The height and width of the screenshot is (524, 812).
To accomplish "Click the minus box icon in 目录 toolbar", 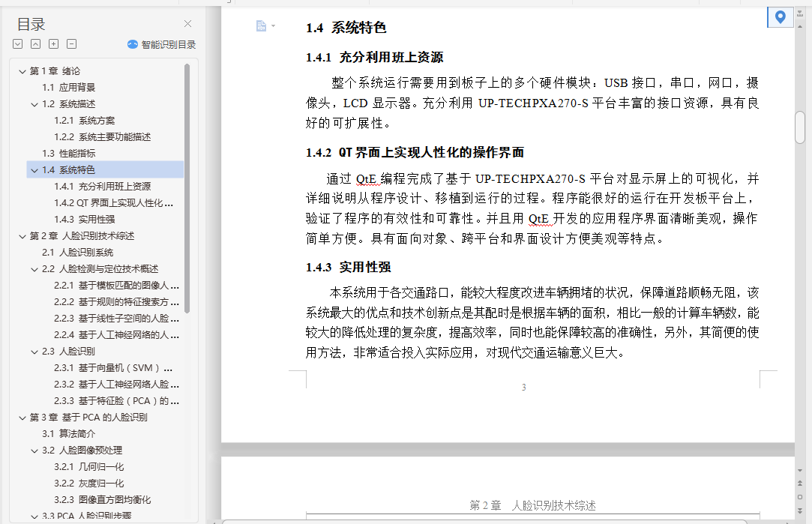I will [x=72, y=44].
